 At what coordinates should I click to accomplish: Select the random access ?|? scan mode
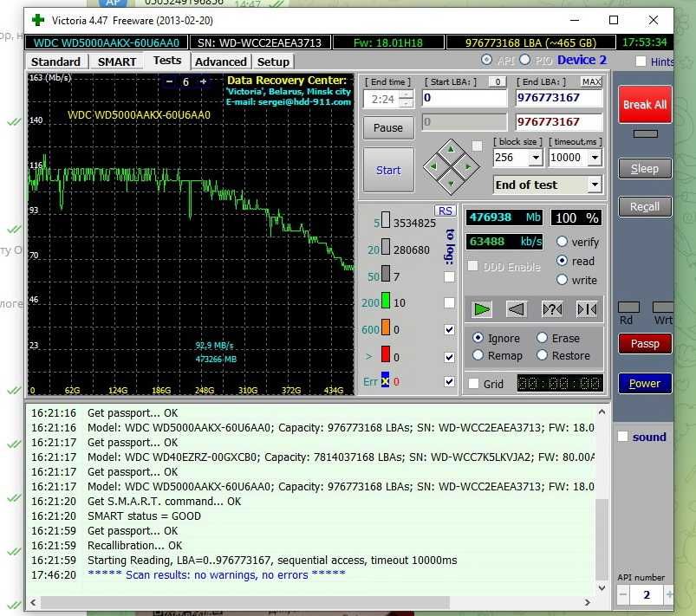(x=552, y=309)
